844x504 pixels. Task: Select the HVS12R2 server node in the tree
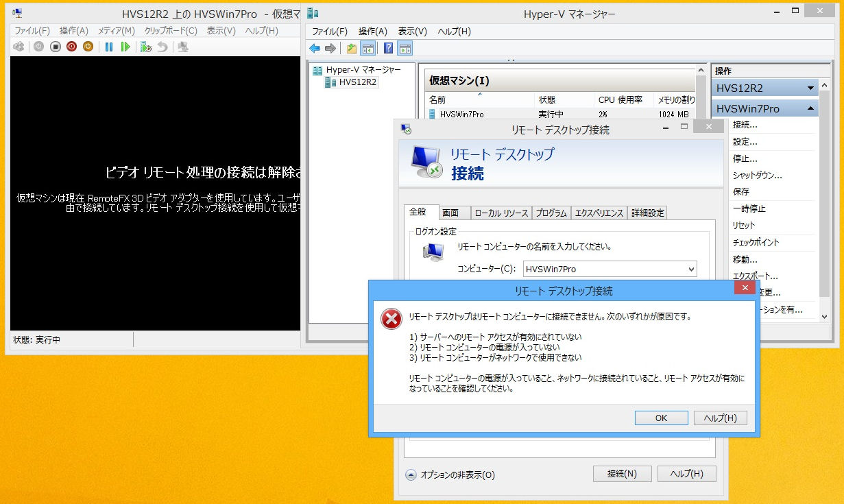point(352,82)
